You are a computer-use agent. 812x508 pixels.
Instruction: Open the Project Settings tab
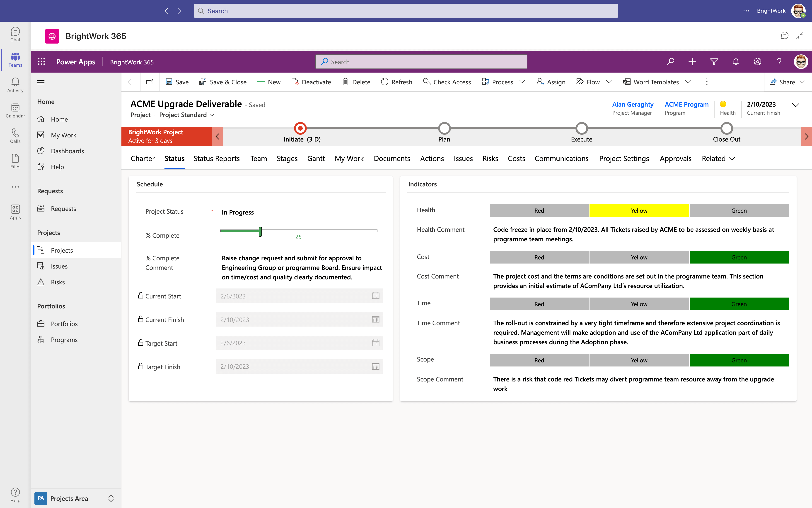[624, 159]
